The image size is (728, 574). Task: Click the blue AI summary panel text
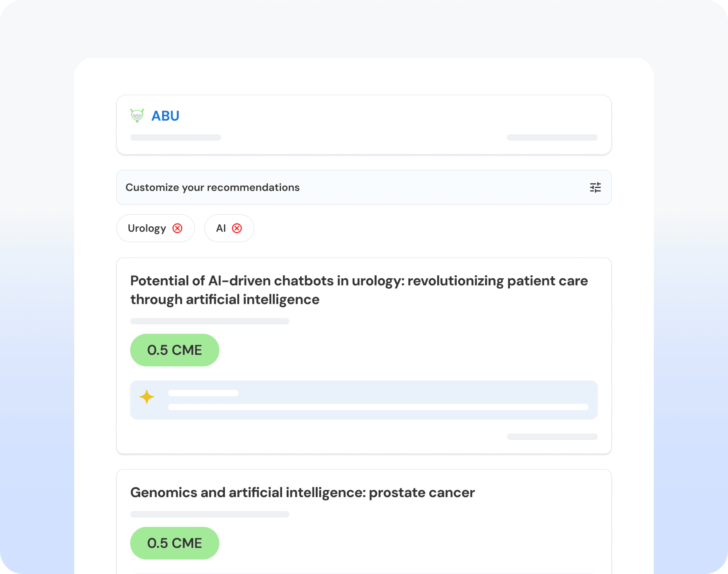coord(378,407)
